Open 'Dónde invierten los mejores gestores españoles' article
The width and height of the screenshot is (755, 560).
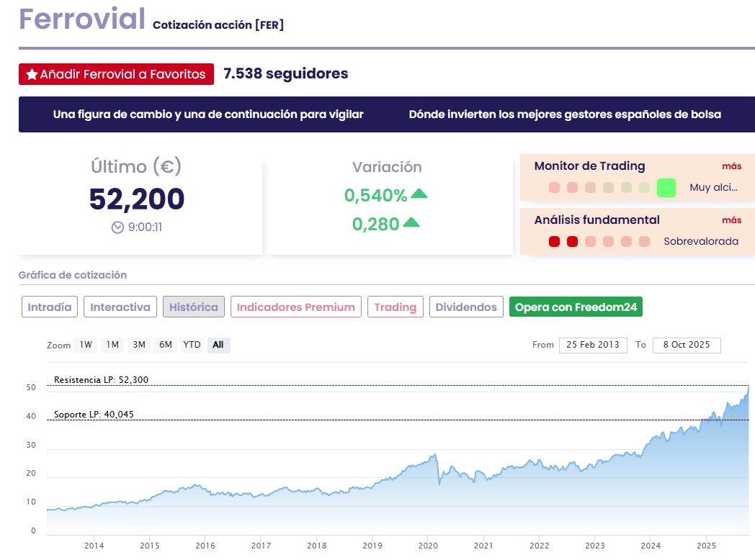(565, 114)
